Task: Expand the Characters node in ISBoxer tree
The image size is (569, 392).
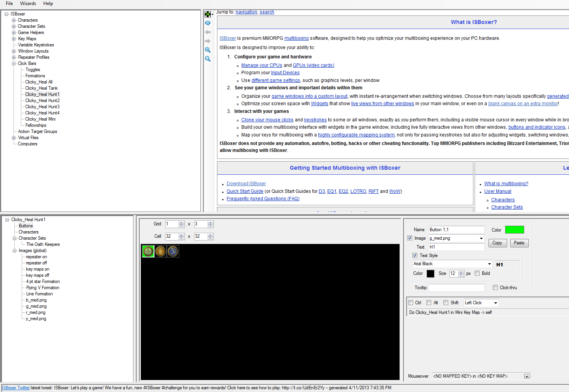Action: [x=14, y=20]
